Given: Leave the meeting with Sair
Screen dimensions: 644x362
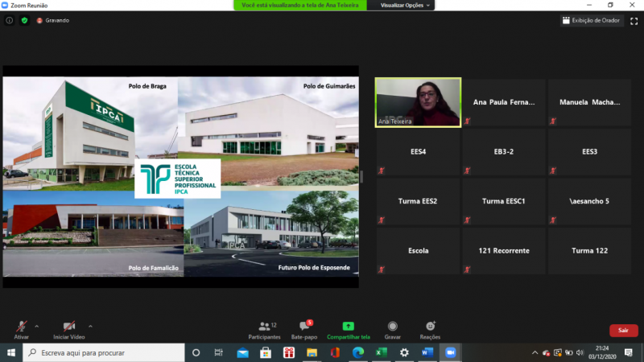Looking at the screenshot, I should click(x=623, y=331).
